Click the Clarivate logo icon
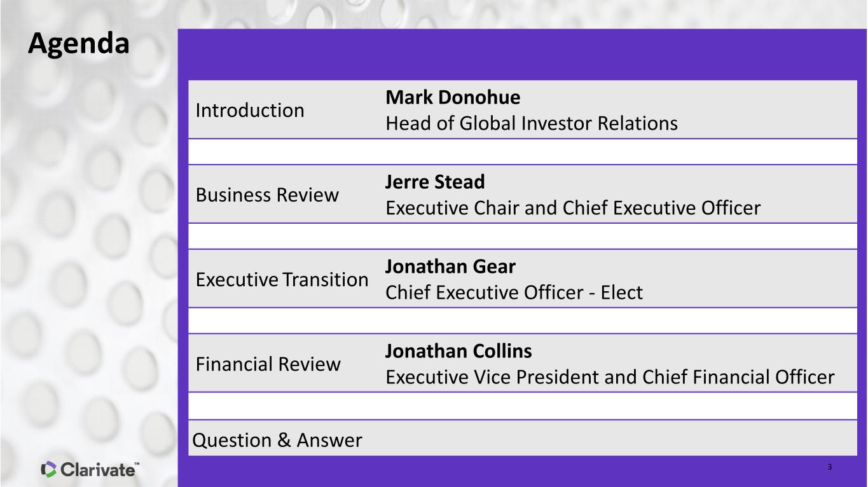Image resolution: width=868 pixels, height=487 pixels. point(48,470)
